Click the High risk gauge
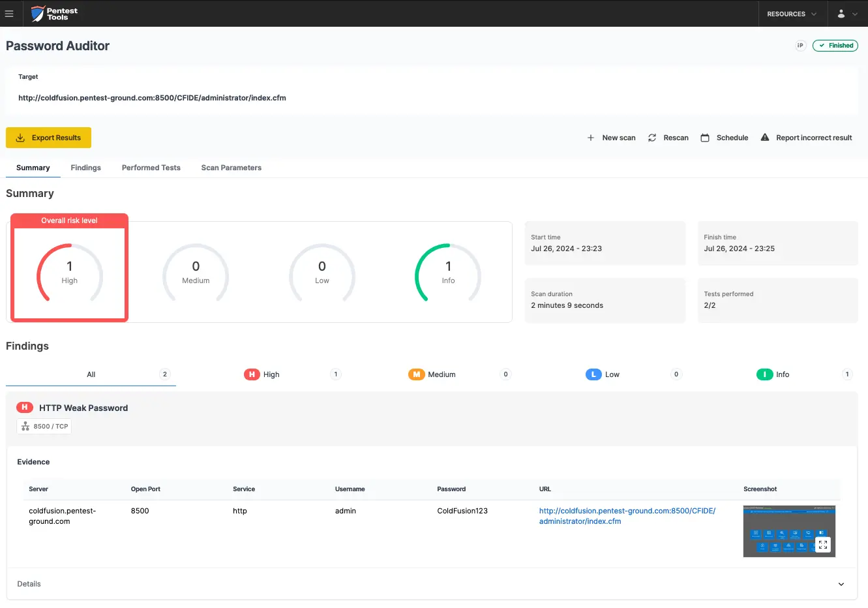Viewport: 868px width, 608px height. point(70,273)
